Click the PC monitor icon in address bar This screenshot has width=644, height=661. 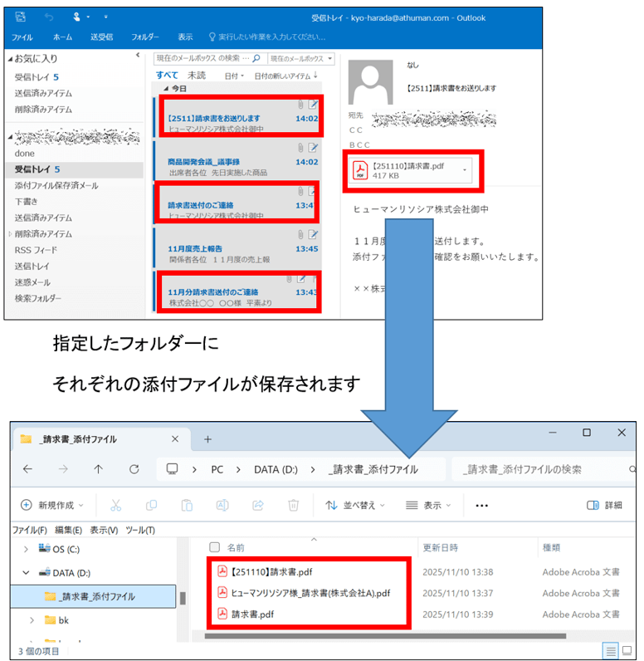(172, 469)
